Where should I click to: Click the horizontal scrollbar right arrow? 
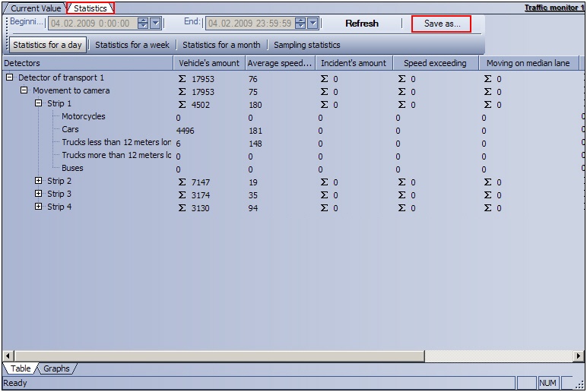click(579, 356)
